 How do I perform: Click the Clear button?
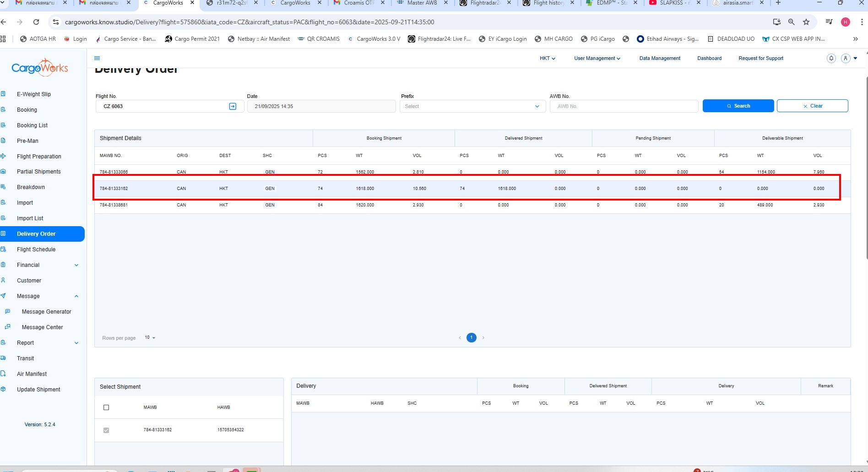click(812, 106)
